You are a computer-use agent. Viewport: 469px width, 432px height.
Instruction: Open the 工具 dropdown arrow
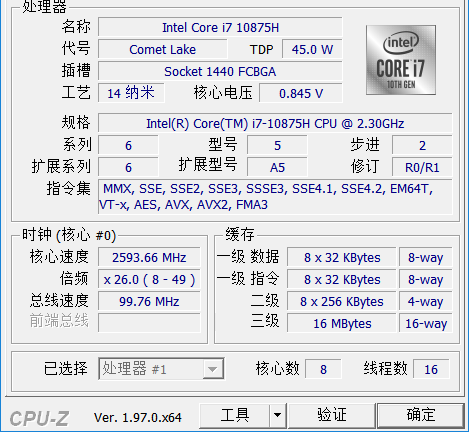[x=277, y=415]
